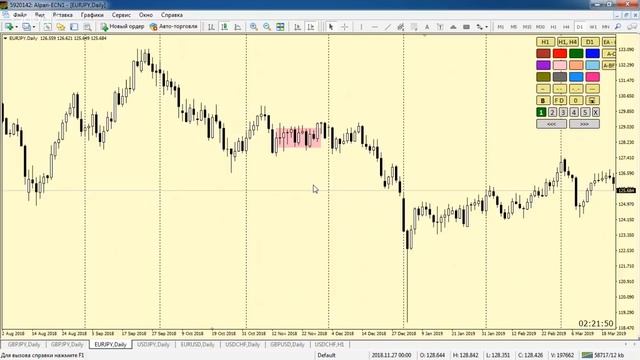The height and width of the screenshot is (360, 640).
Task: Switch to candlestick chart icon
Action: point(224,27)
